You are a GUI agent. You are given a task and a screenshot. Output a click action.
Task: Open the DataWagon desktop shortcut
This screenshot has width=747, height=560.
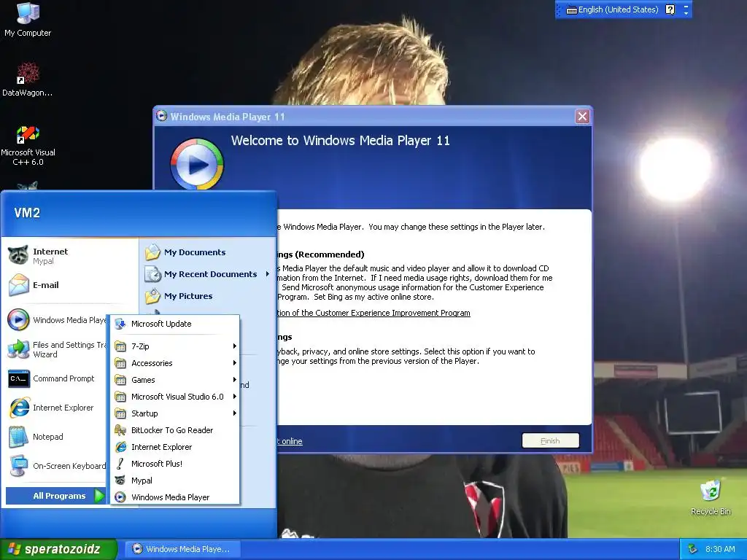pyautogui.click(x=28, y=79)
